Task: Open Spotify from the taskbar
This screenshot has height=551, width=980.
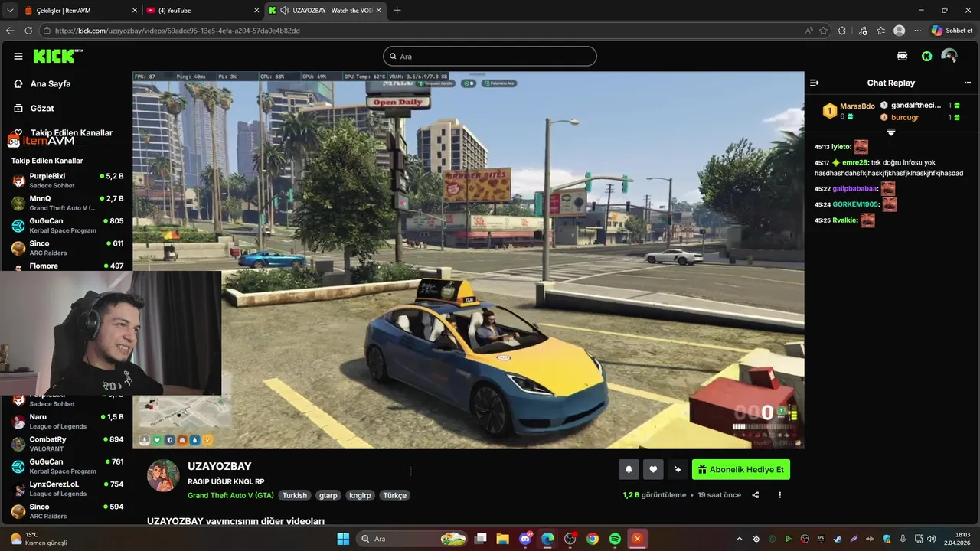Action: click(615, 539)
